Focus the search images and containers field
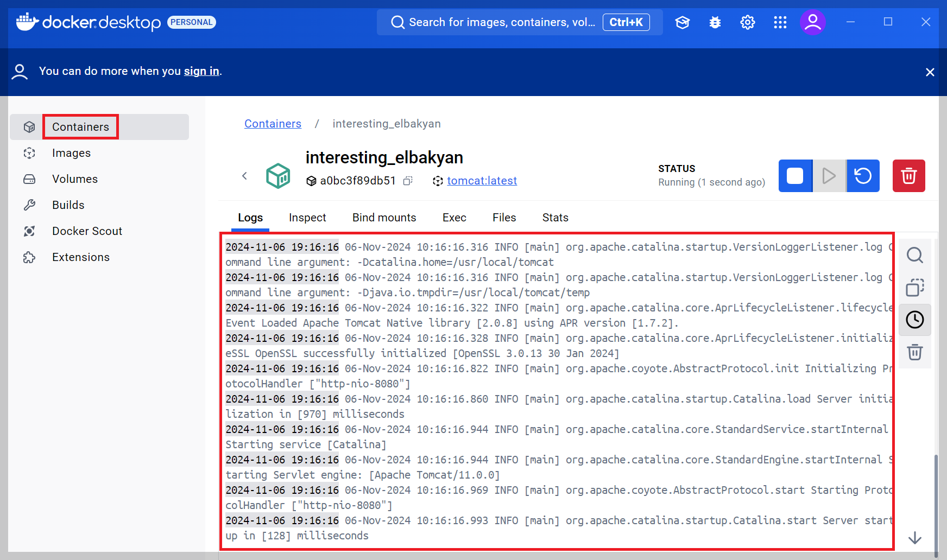 pos(520,22)
